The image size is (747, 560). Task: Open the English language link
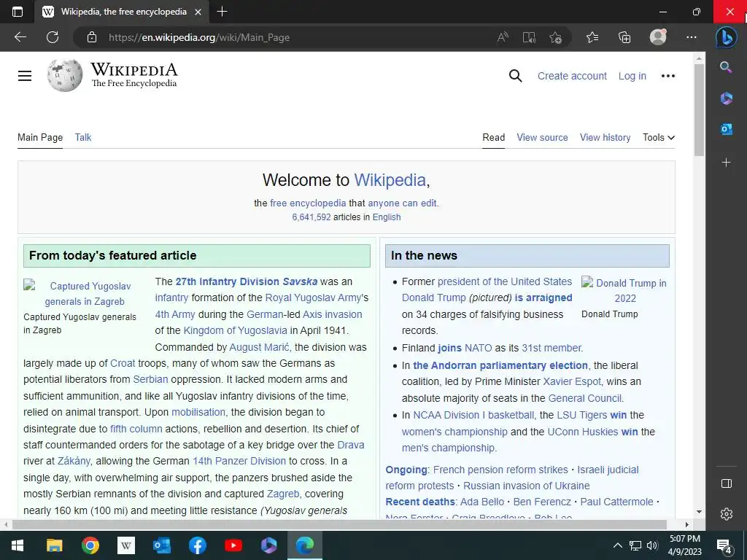point(387,217)
